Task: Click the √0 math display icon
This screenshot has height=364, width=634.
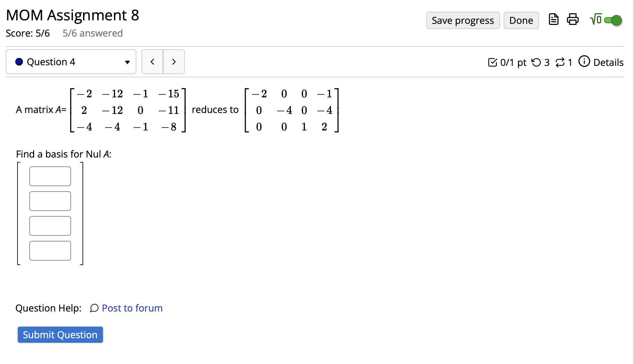Action: click(x=595, y=20)
